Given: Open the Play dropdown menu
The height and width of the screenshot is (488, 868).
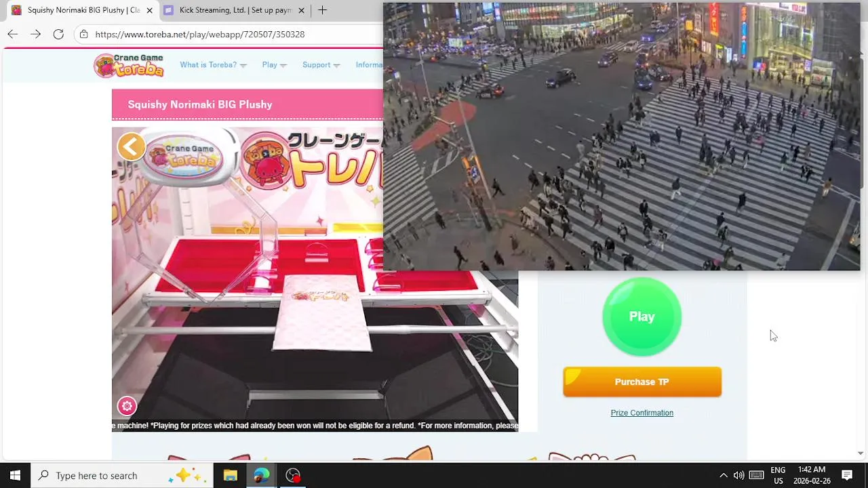Looking at the screenshot, I should point(275,65).
